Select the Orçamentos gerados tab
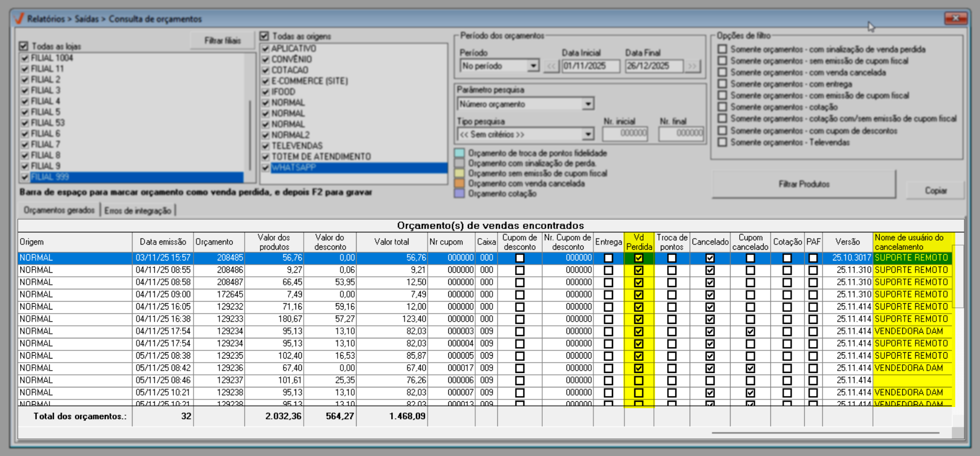Viewport: 980px width, 456px height. click(x=59, y=210)
